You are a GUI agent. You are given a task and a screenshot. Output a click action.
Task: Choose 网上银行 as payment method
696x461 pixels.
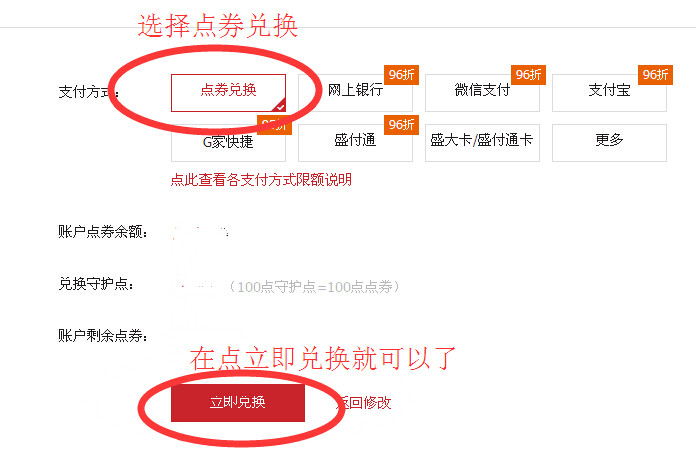355,93
